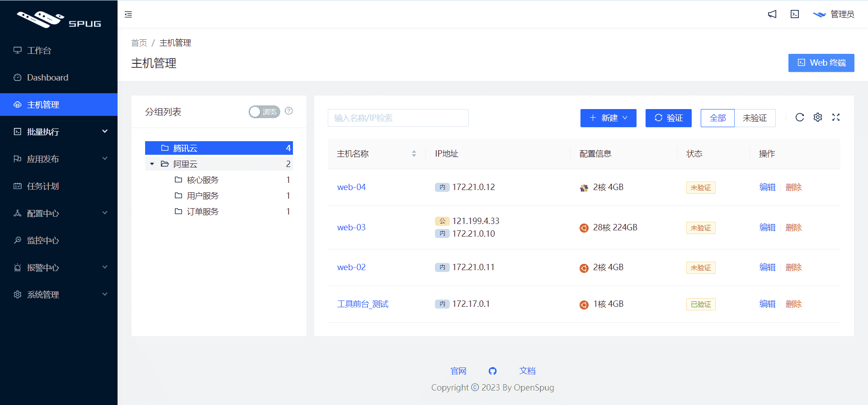Click the 管理员 avatar icon
Screen dimensions: 868x405
point(820,14)
